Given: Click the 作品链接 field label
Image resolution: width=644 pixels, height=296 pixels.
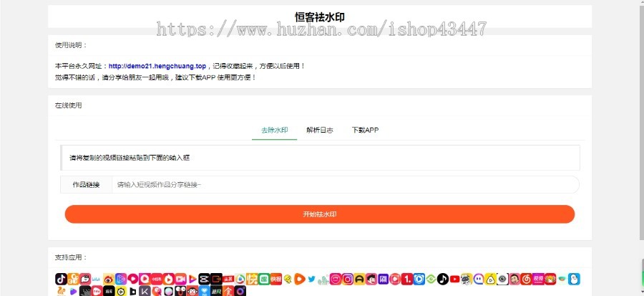Looking at the screenshot, I should pyautogui.click(x=87, y=185).
